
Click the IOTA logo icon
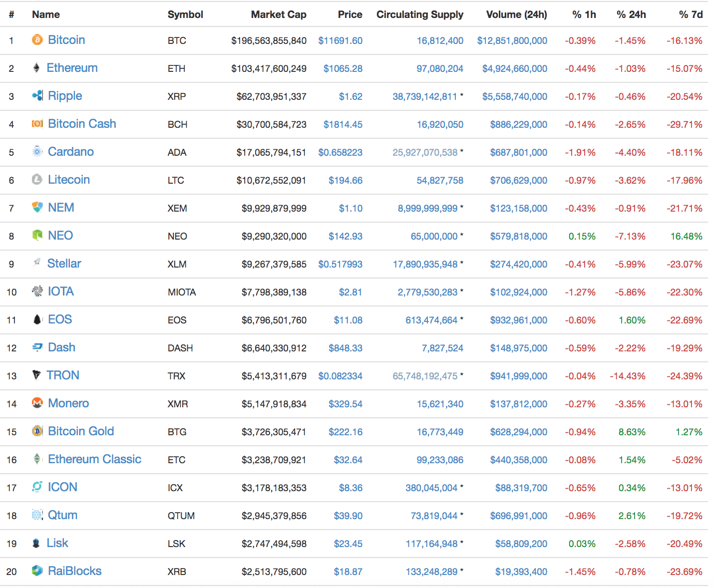tap(37, 291)
